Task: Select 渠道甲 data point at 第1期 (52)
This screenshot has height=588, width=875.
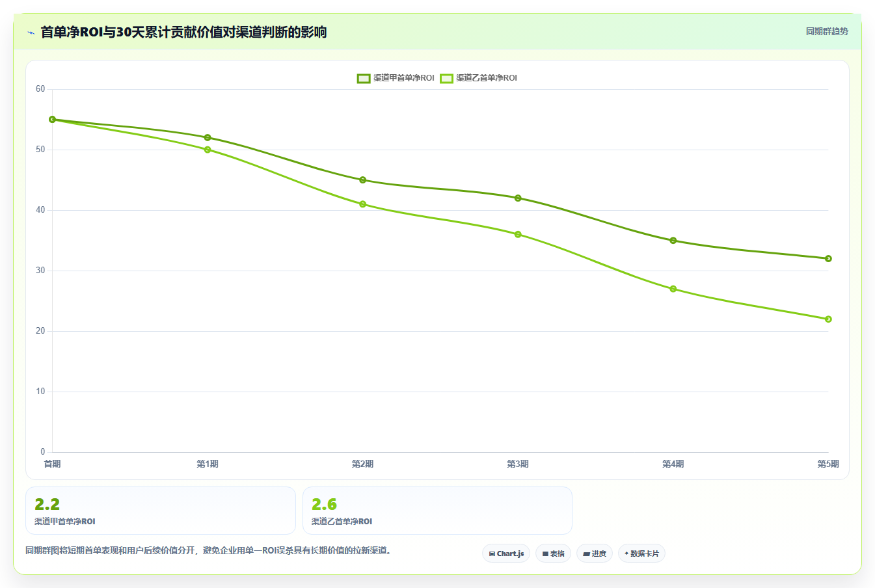Action: pyautogui.click(x=208, y=137)
